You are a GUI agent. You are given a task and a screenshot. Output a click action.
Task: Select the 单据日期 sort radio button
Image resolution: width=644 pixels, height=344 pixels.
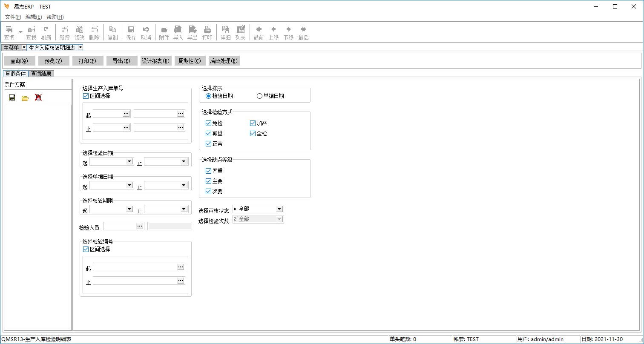pos(259,96)
